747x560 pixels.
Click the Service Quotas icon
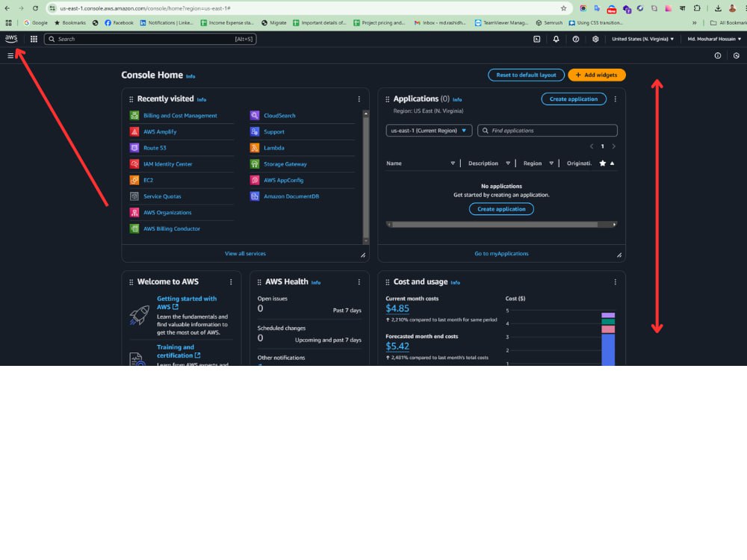[x=134, y=196]
